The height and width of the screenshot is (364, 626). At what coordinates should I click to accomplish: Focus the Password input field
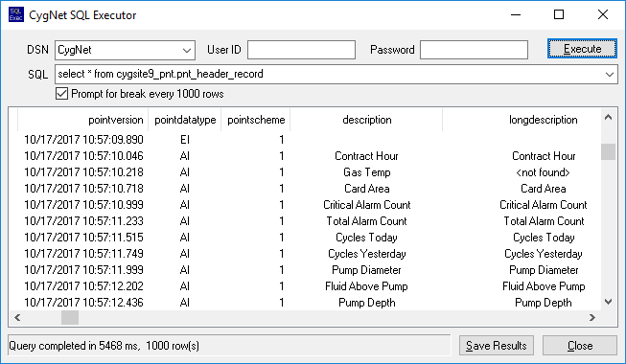474,50
